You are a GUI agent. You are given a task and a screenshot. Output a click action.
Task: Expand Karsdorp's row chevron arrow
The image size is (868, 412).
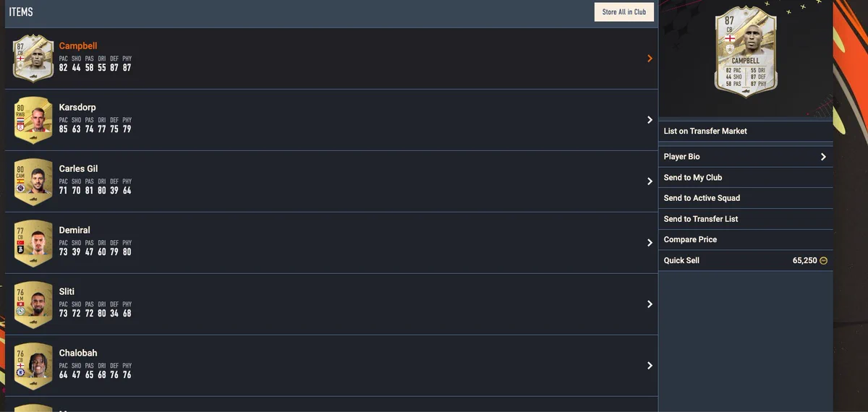coord(650,120)
